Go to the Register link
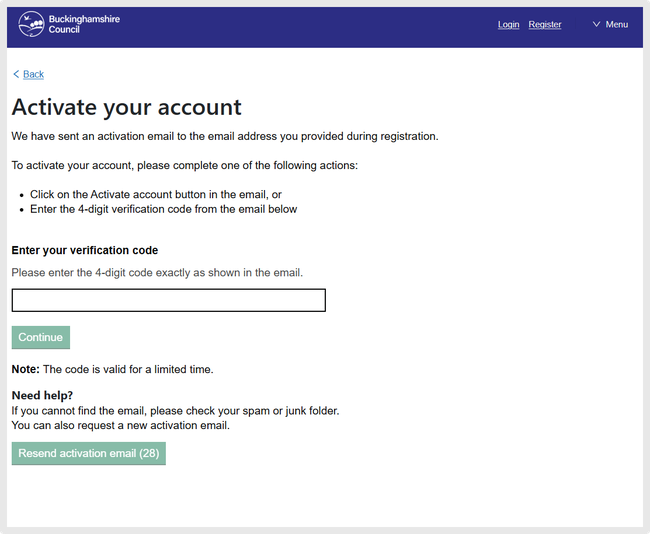 point(545,25)
